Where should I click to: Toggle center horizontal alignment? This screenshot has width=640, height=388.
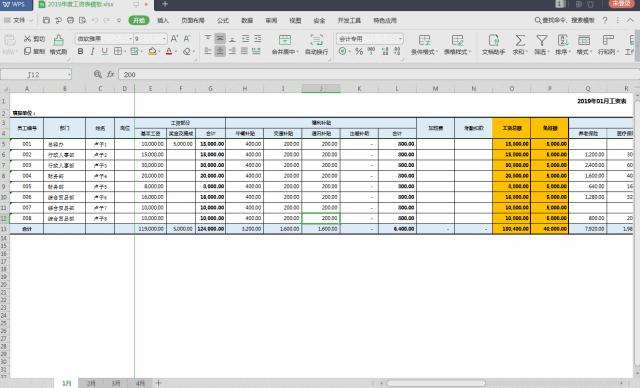coord(220,51)
